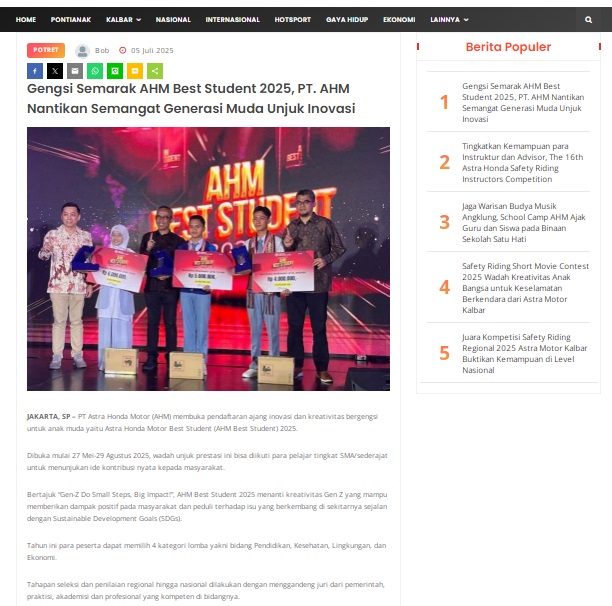The image size is (612, 606).
Task: Open popular article about Angklung School Camp AHM
Action: (x=523, y=222)
